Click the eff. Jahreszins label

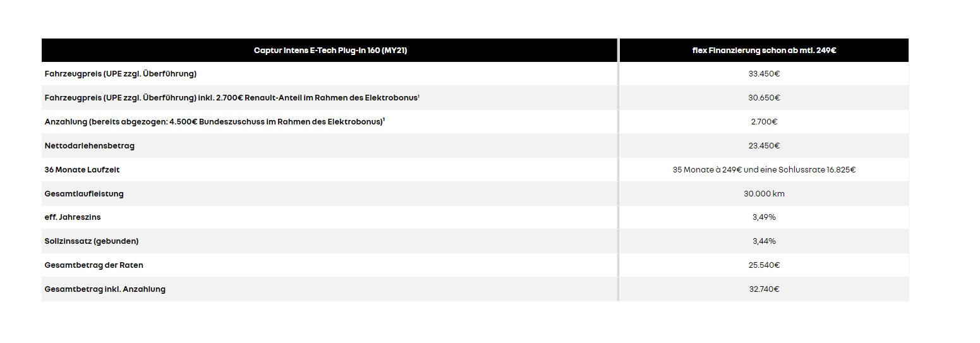pos(73,217)
